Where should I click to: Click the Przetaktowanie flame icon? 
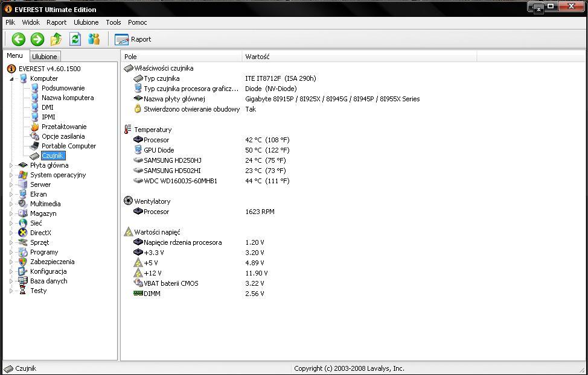click(x=35, y=127)
